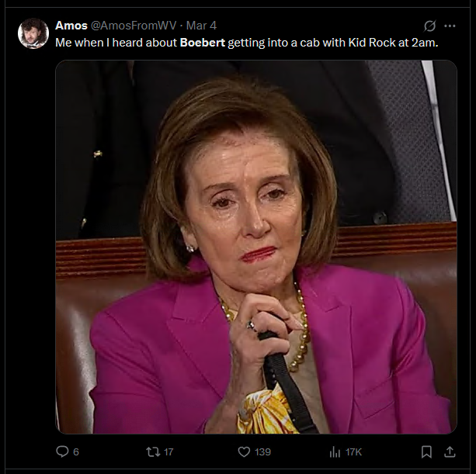
Task: Click the like count 139
Action: coord(262,452)
